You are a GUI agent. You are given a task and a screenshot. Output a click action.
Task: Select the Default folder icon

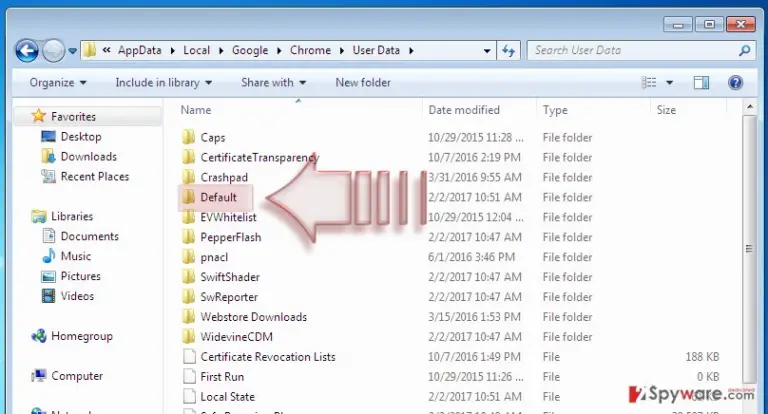189,197
